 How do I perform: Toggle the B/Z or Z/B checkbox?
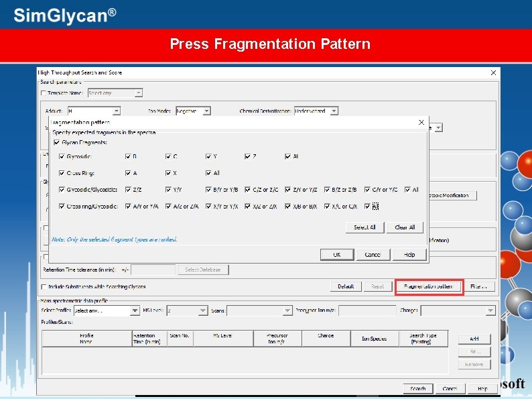pos(327,190)
